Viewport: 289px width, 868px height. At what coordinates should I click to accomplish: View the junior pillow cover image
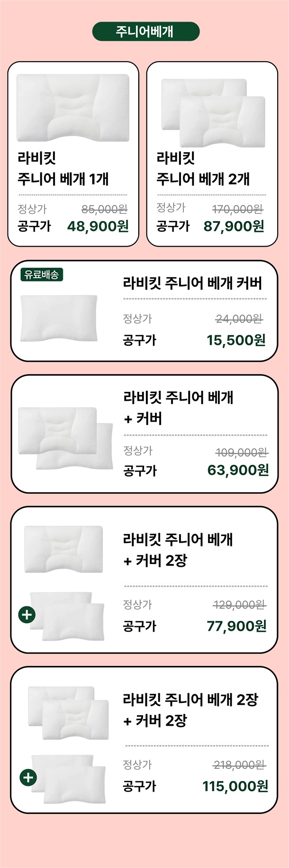tap(59, 318)
